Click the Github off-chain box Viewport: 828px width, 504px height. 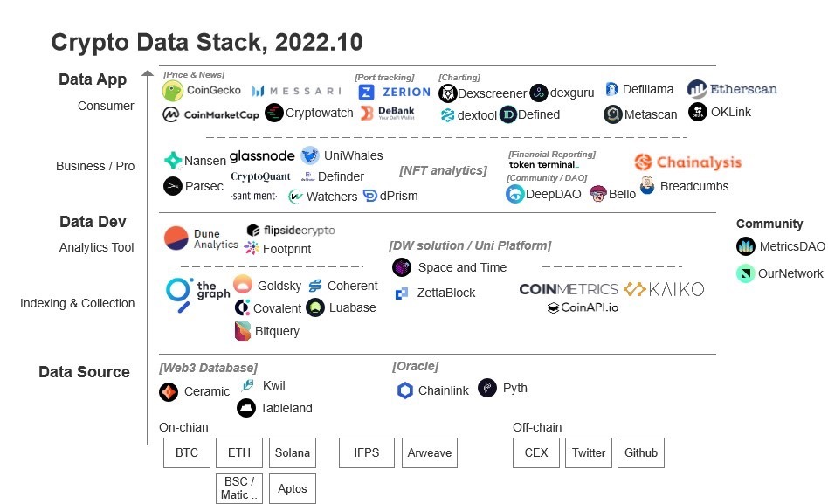(x=641, y=453)
